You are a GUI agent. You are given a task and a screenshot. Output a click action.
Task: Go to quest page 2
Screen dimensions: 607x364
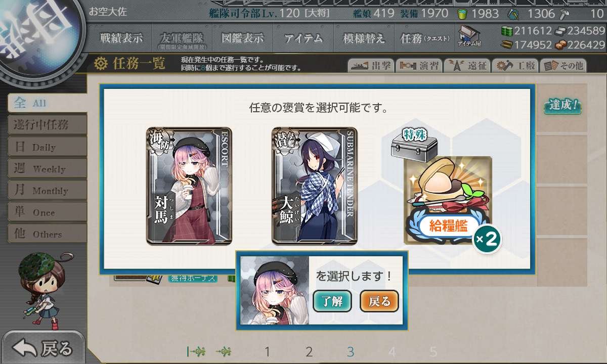(x=309, y=352)
